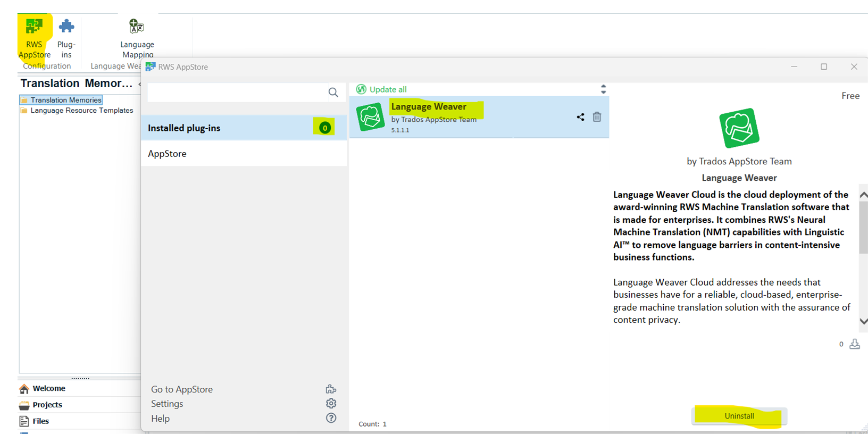Viewport: 868px width, 434px height.
Task: Click the search magnifier icon
Action: (333, 93)
